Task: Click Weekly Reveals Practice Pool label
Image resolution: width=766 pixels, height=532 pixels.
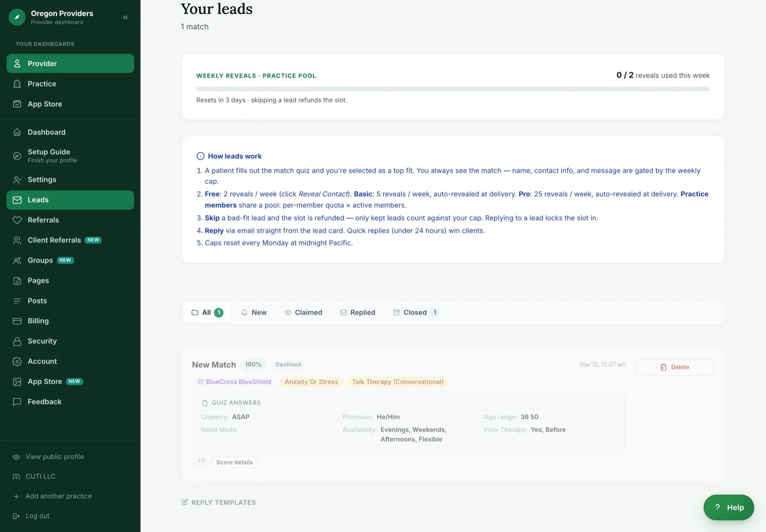Action: 256,76
